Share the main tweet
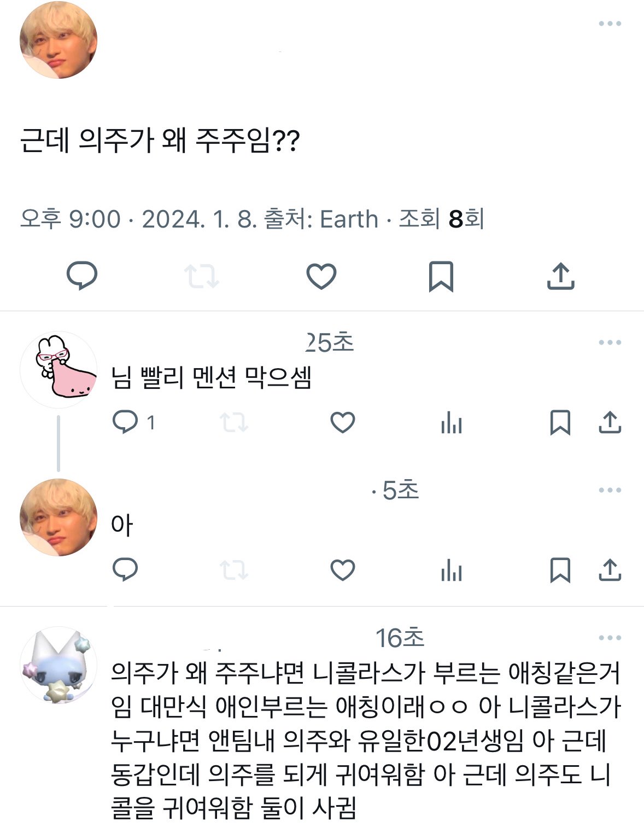Screen dimensions: 644x827 point(560,276)
